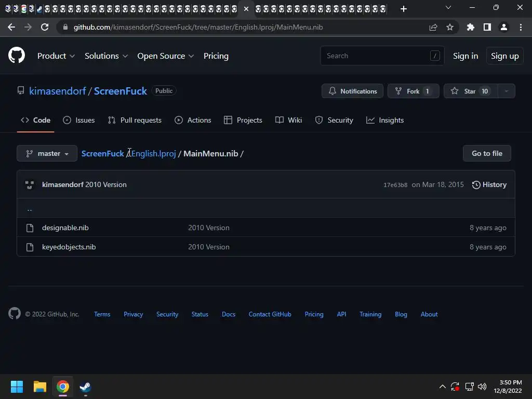532x399 pixels.
Task: Open the Projects tab
Action: coord(243,120)
